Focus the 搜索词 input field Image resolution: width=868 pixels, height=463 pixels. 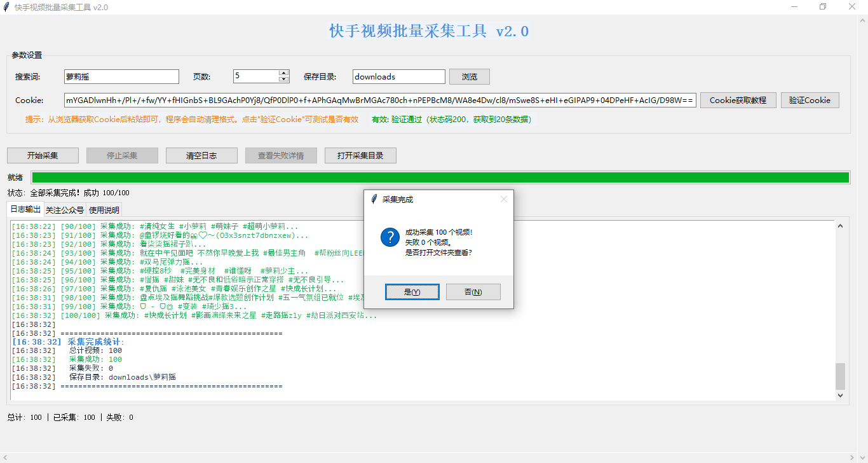pyautogui.click(x=121, y=76)
